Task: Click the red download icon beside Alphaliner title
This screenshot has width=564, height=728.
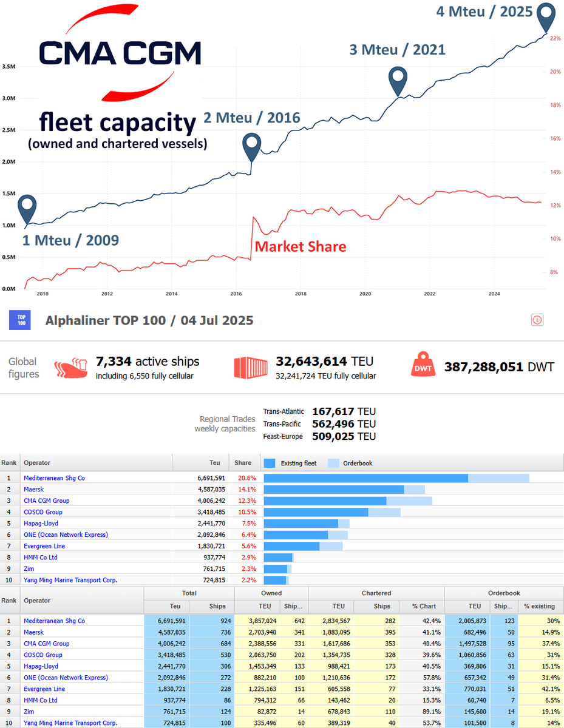Action: coord(537,320)
